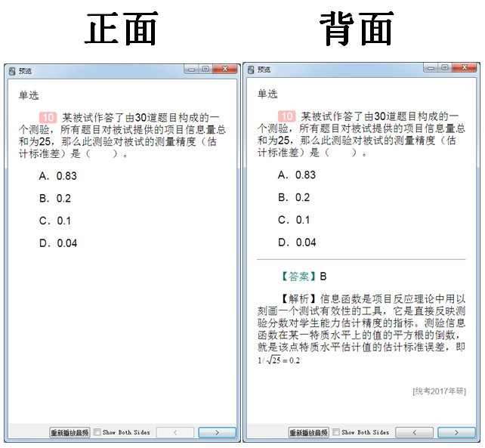
Task: Click the 【答案】B answer line
Action: 302,277
